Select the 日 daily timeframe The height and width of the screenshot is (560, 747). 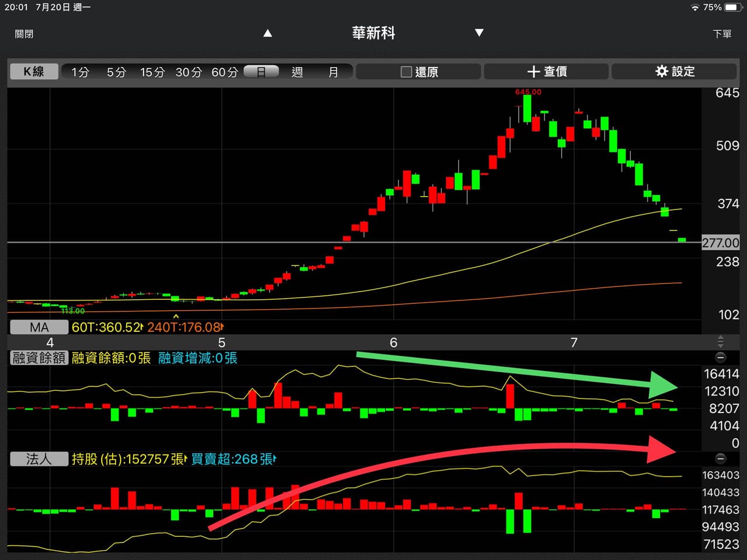[261, 72]
